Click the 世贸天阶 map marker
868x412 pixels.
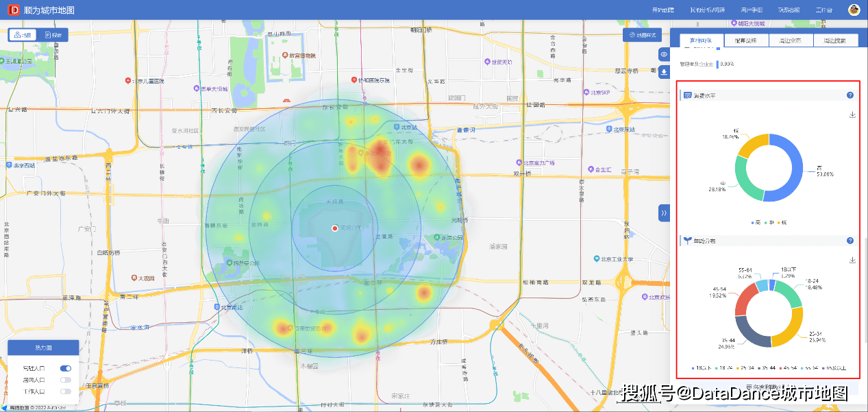488,62
